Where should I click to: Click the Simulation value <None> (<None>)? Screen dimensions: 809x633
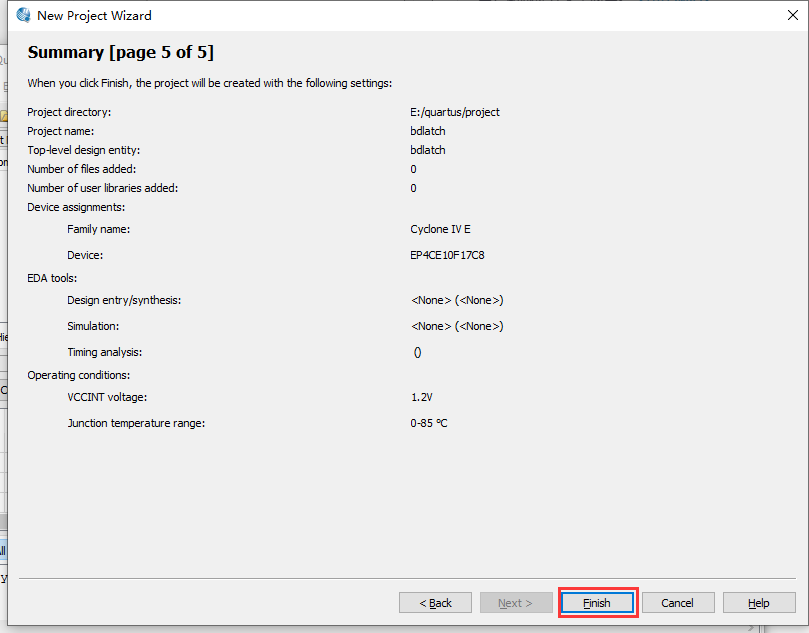point(457,326)
